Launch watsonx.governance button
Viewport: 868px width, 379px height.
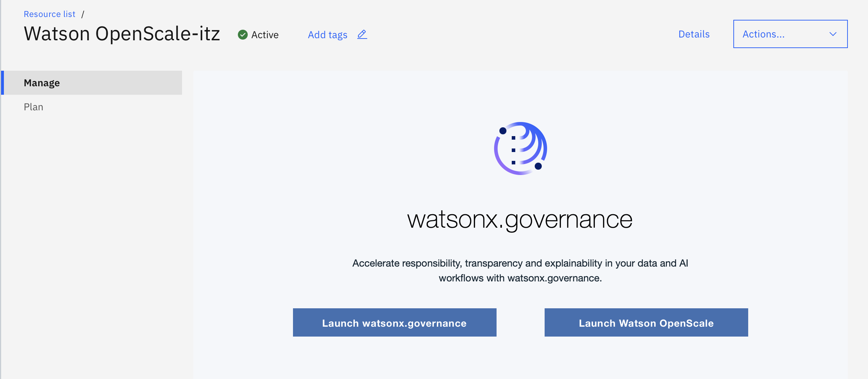(x=394, y=322)
